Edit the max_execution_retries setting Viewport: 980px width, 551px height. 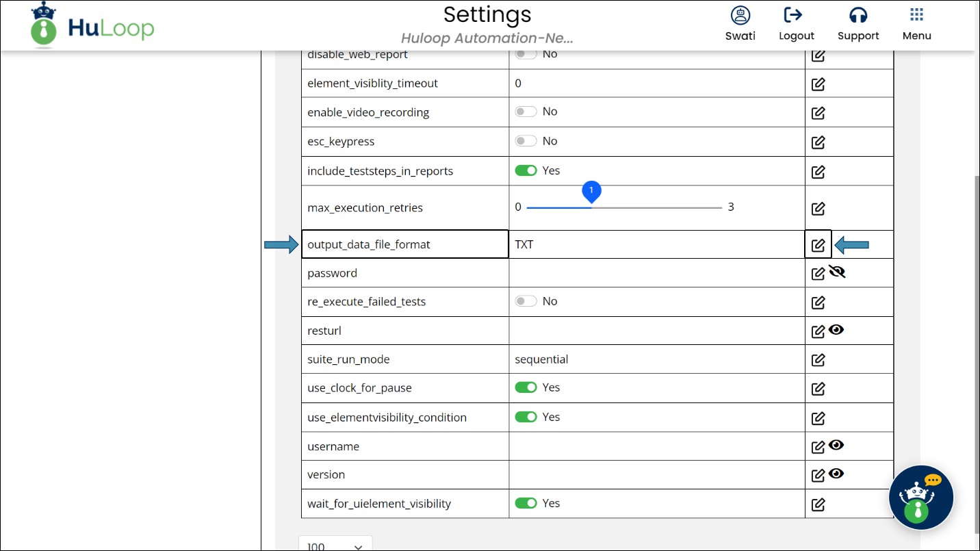pyautogui.click(x=818, y=209)
